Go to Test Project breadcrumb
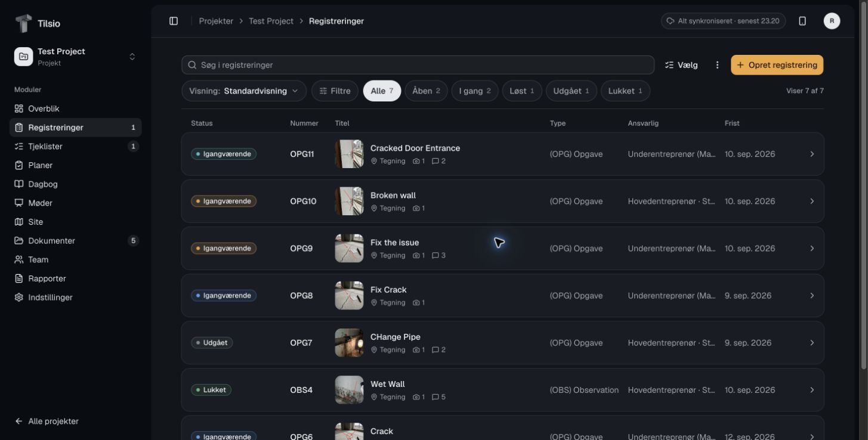This screenshot has height=440, width=868. click(x=271, y=21)
